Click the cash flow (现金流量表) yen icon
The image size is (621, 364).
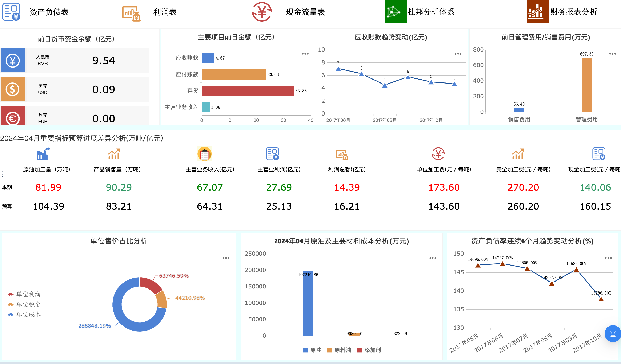[x=262, y=12]
